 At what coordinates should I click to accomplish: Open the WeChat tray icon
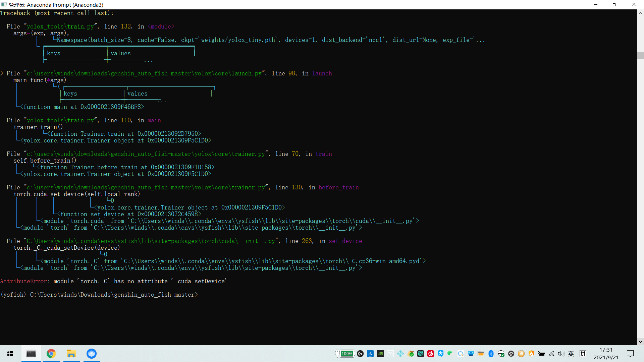click(x=450, y=354)
